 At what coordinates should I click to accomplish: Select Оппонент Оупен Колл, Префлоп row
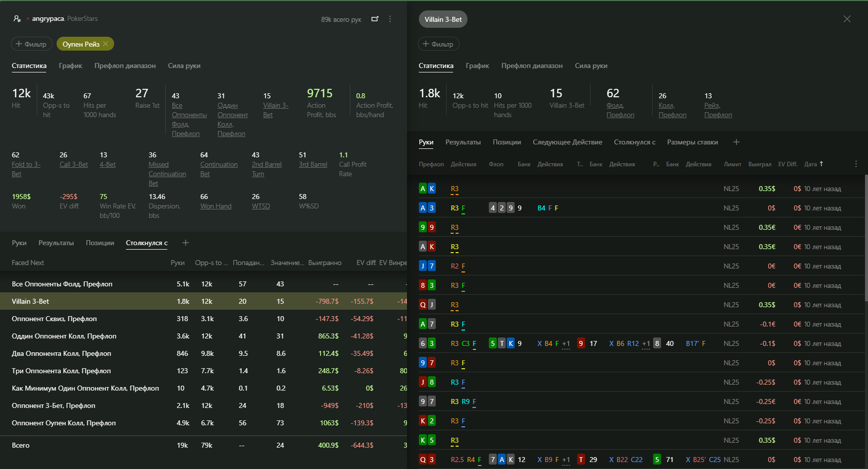click(x=203, y=423)
